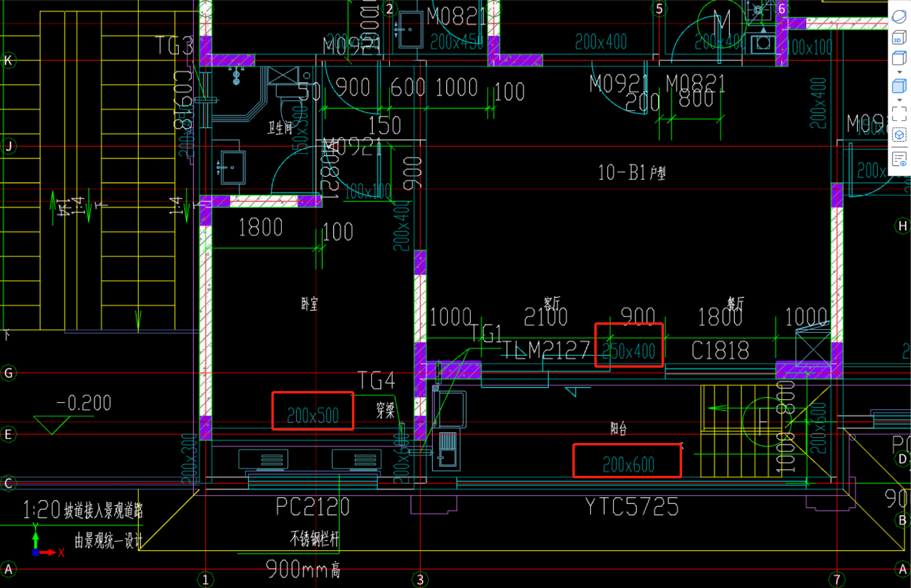This screenshot has width=911, height=588.
Task: Click the 200x450 beam label
Action: point(457,42)
